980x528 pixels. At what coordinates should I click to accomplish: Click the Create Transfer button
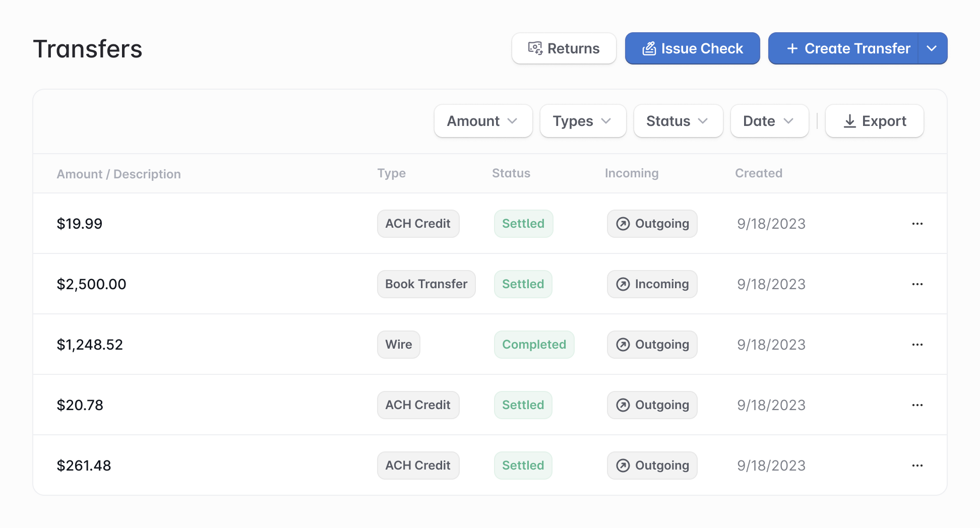848,48
